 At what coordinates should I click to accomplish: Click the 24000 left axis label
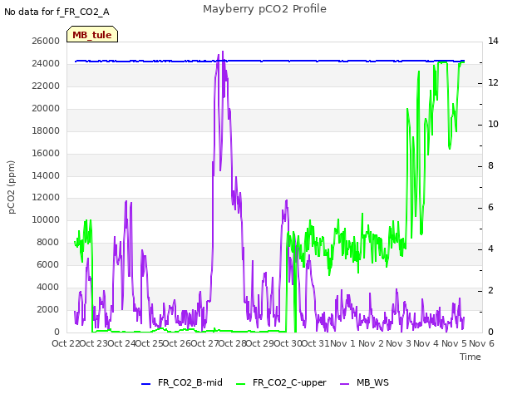(46, 63)
